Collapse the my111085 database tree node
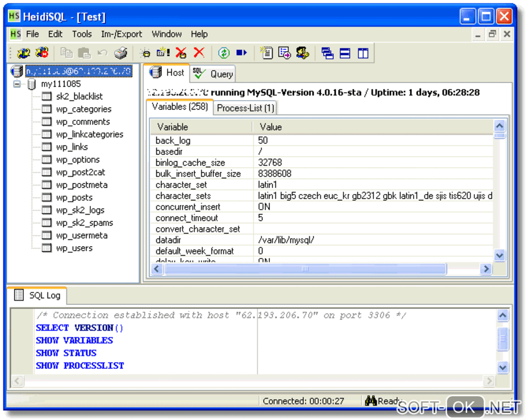The image size is (526, 420). tap(18, 84)
